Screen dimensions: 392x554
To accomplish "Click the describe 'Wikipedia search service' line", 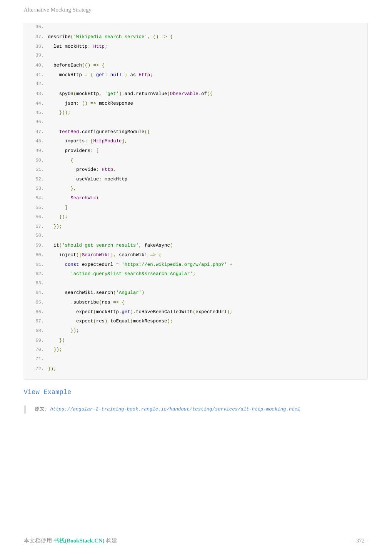I will [110, 37].
